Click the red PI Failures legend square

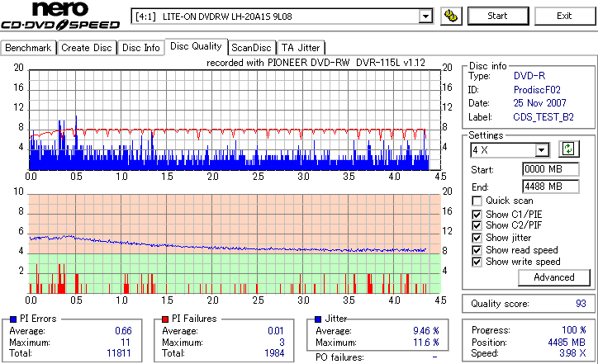click(x=165, y=319)
